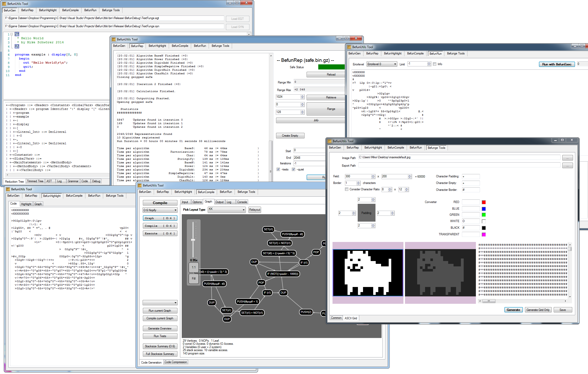Click the BefunUtils icon in Befunge Tools titlebar
The height and width of the screenshot is (374, 588).
[329, 141]
